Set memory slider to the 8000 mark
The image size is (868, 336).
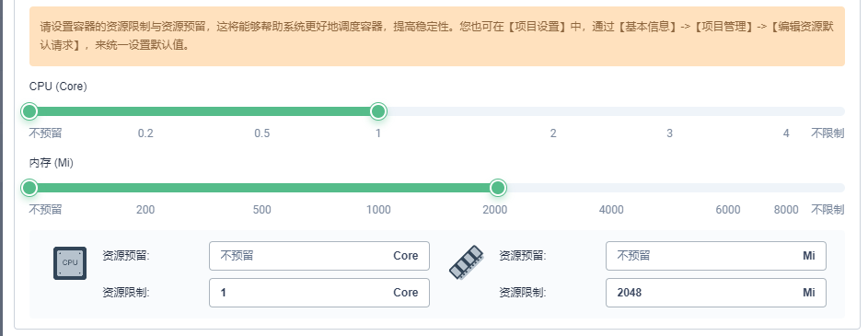point(786,188)
